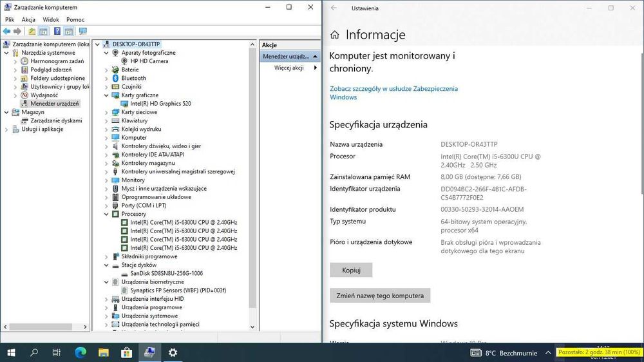Launch Microsoft Edge from taskbar
This screenshot has height=362, width=644.
(80, 352)
